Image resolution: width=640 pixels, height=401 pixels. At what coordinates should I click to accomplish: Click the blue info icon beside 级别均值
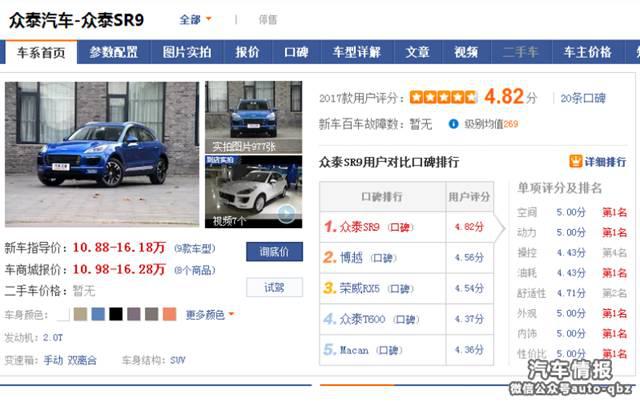[x=453, y=124]
